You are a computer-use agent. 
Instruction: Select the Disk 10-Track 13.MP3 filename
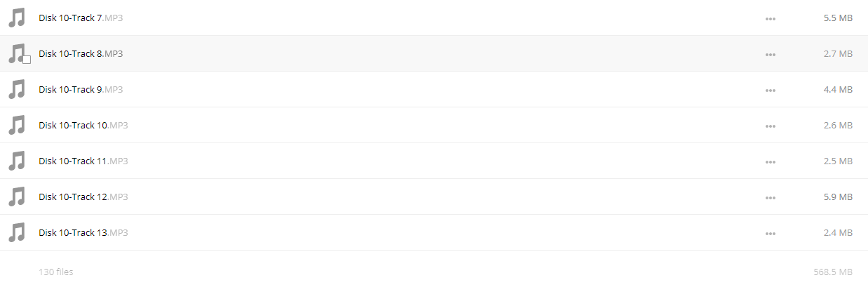[83, 233]
